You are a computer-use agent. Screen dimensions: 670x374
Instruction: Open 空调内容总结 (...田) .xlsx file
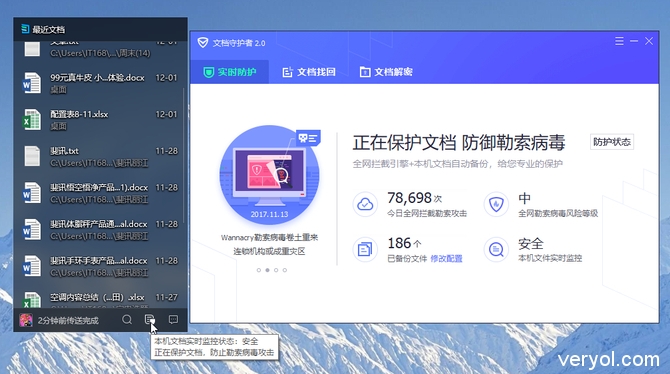100,299
